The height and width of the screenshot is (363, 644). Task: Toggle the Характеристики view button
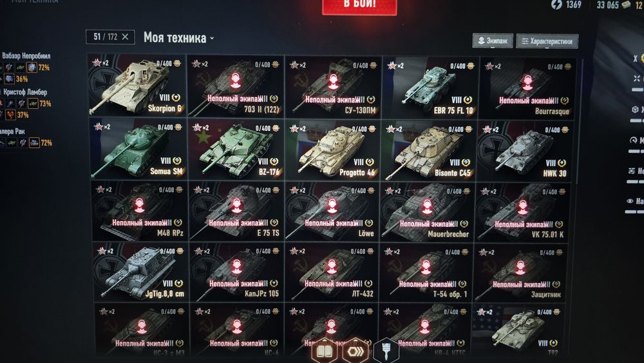tap(547, 41)
